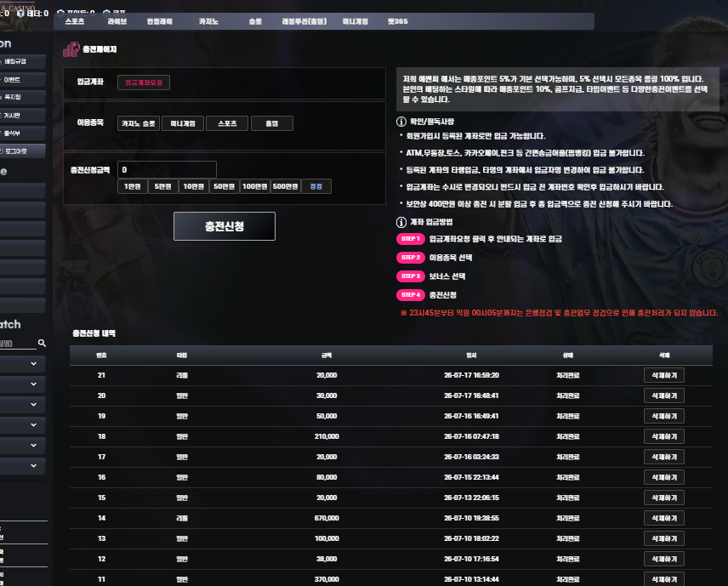Click the coin stack charge page icon

[x=71, y=49]
